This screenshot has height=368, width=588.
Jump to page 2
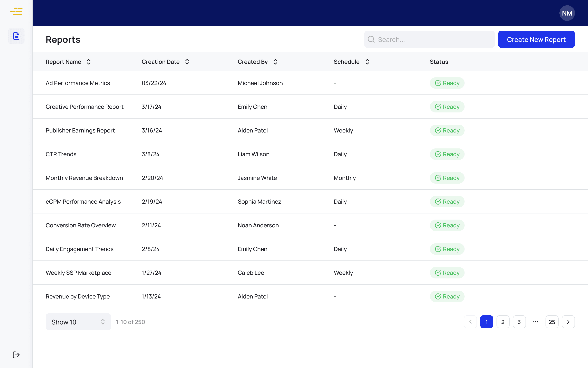pyautogui.click(x=503, y=322)
